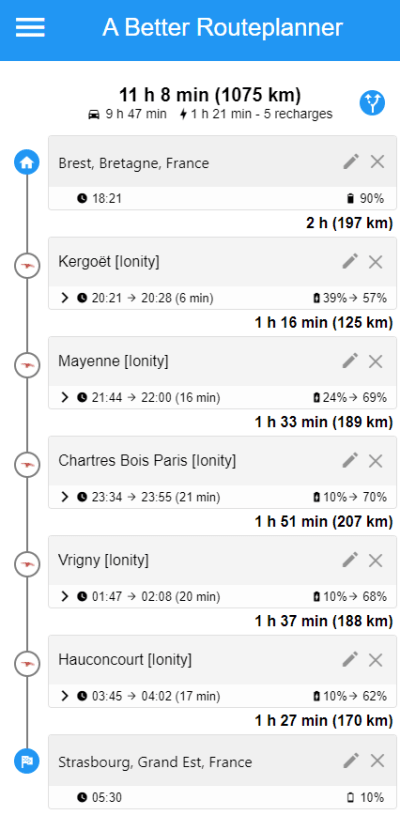Edit the Strasbourg destination waypoint

(x=351, y=761)
